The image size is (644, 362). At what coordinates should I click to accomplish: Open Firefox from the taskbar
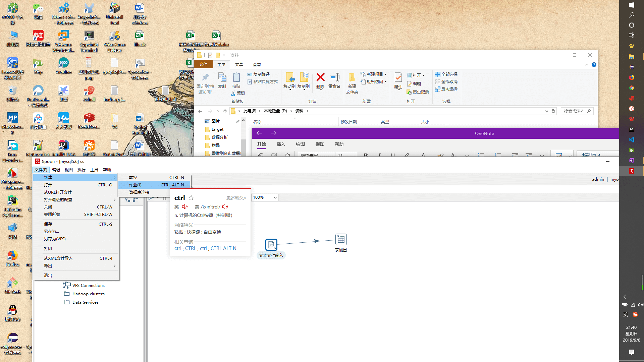tap(632, 77)
